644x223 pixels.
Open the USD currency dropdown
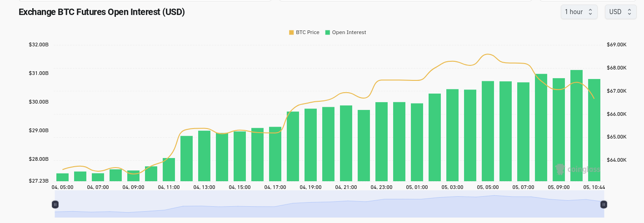[620, 12]
